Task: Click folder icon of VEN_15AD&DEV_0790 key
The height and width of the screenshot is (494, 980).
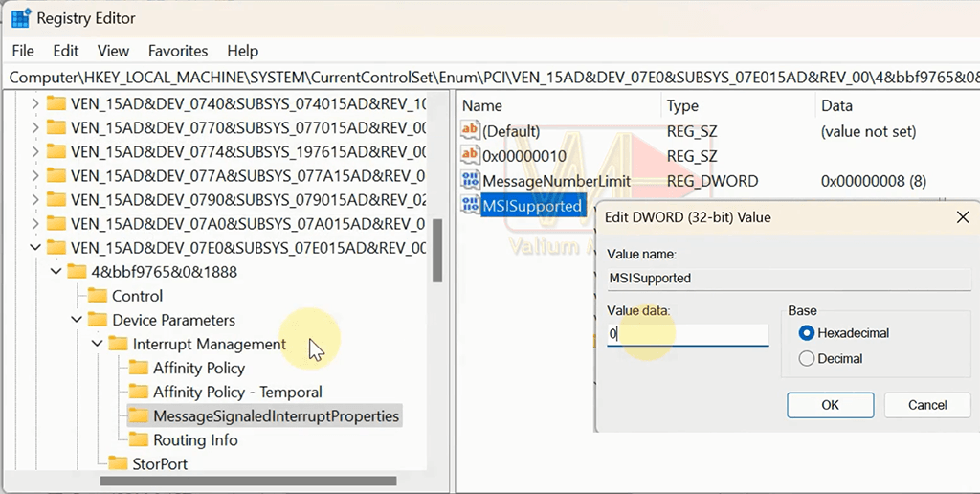Action: click(x=56, y=199)
